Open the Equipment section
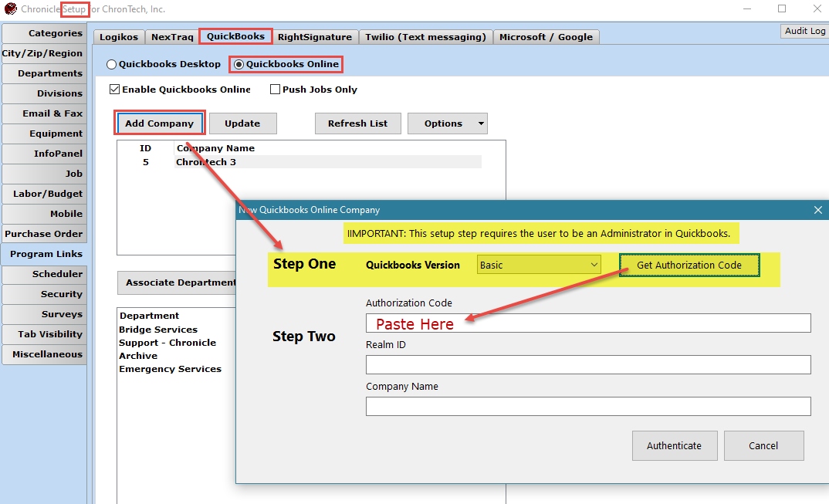 point(44,134)
